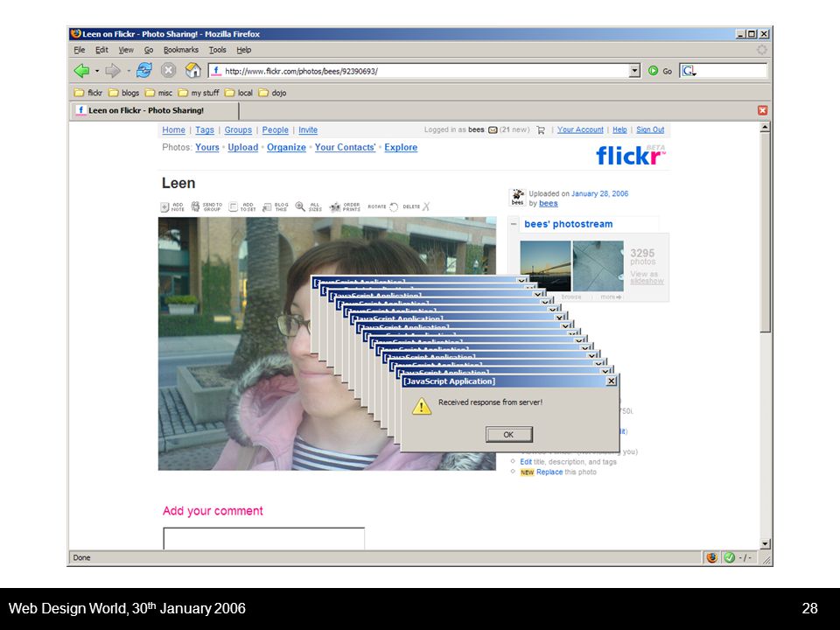Image resolution: width=840 pixels, height=630 pixels.
Task: Open the local bookmarks folder
Action: (x=238, y=93)
